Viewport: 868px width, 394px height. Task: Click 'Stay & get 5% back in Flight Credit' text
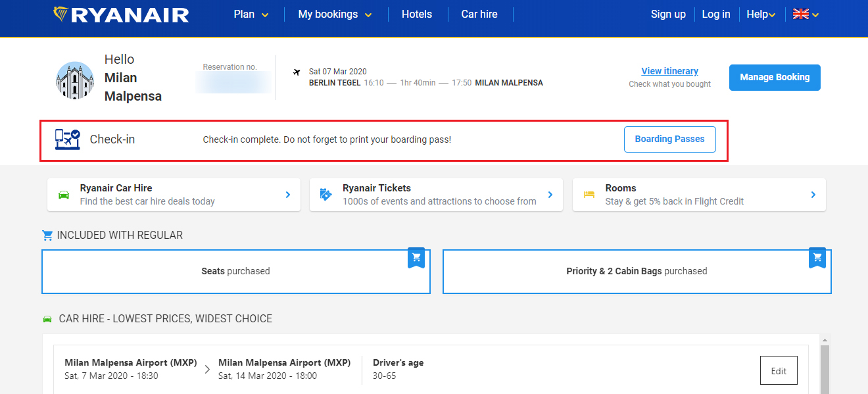click(675, 201)
